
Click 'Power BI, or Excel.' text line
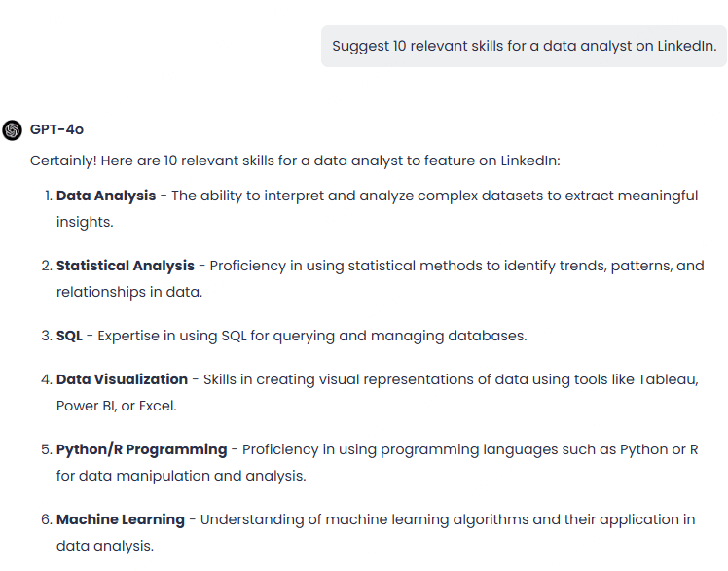coord(117,406)
